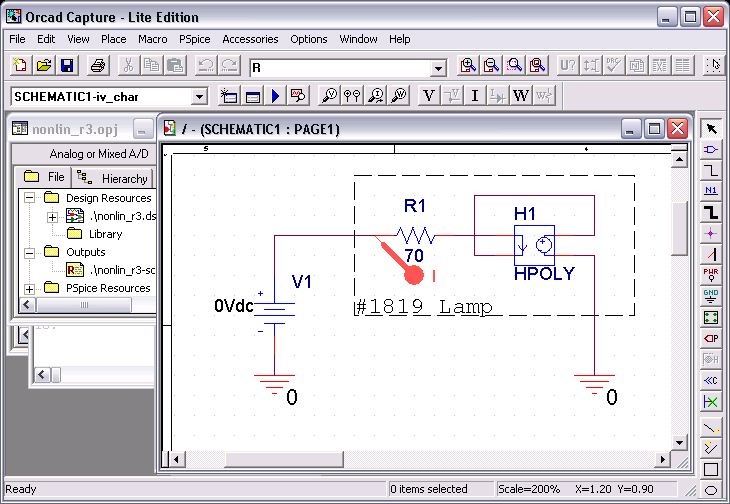Image resolution: width=730 pixels, height=504 pixels.
Task: Select the Place Wire tool
Action: 711,170
